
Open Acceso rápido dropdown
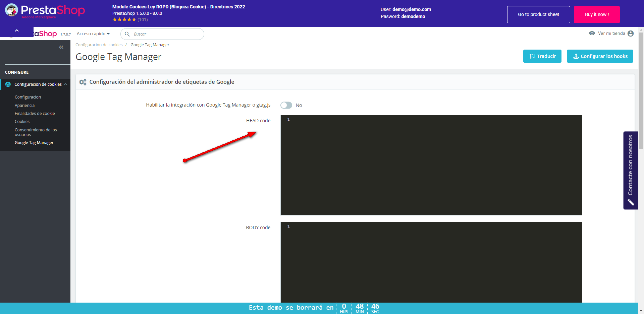click(93, 34)
